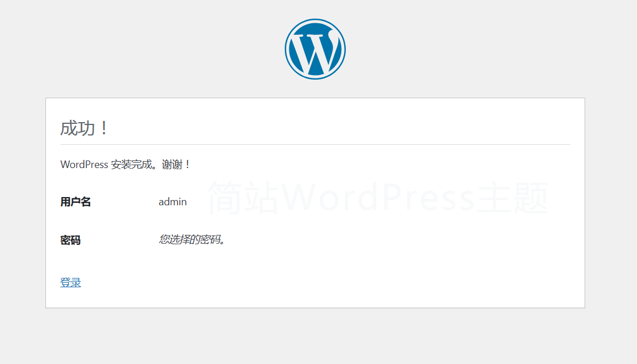Viewport: 637px width, 364px height.
Task: Click 登录 at the panel's bottom left
Action: [70, 282]
